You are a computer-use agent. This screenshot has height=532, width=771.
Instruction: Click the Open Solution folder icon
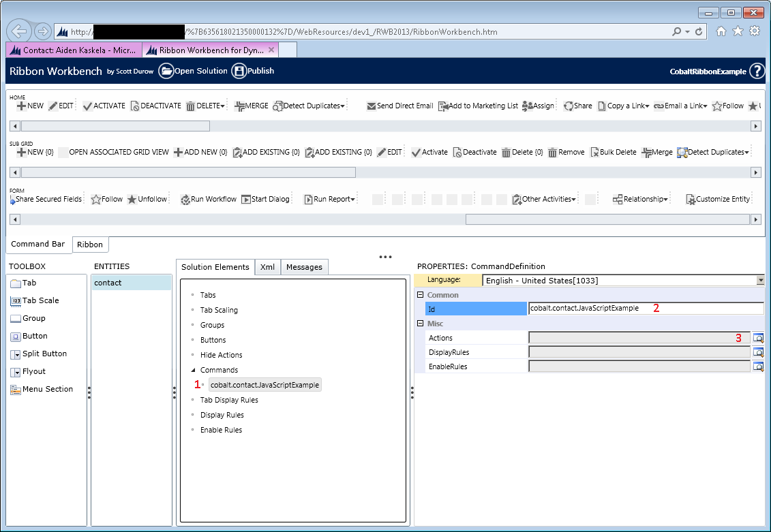pyautogui.click(x=166, y=71)
